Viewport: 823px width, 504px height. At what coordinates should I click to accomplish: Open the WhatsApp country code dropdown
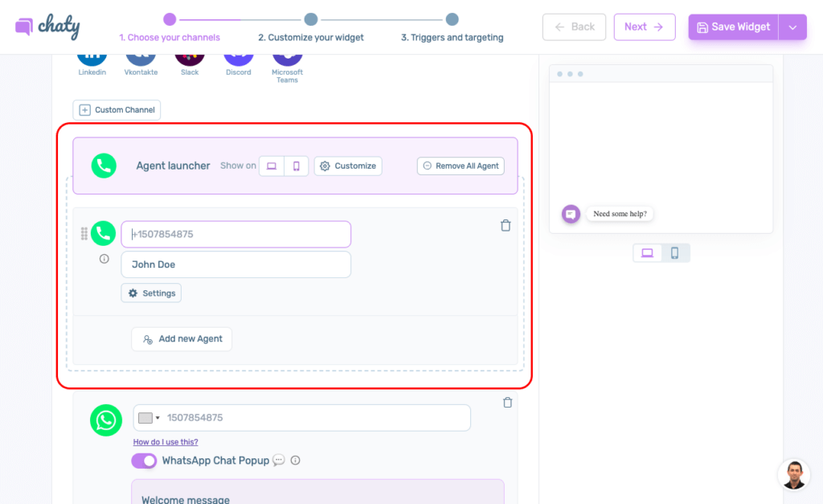pos(149,418)
